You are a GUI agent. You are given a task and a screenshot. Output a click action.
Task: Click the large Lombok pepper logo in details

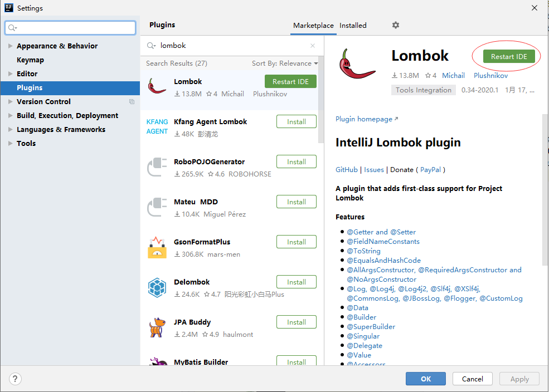point(357,63)
